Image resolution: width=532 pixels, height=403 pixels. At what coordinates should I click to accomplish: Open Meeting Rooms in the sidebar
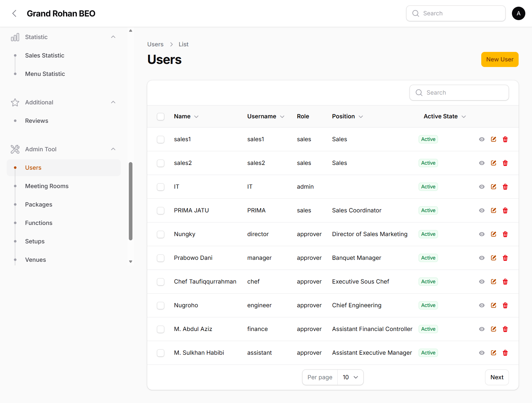tap(47, 186)
